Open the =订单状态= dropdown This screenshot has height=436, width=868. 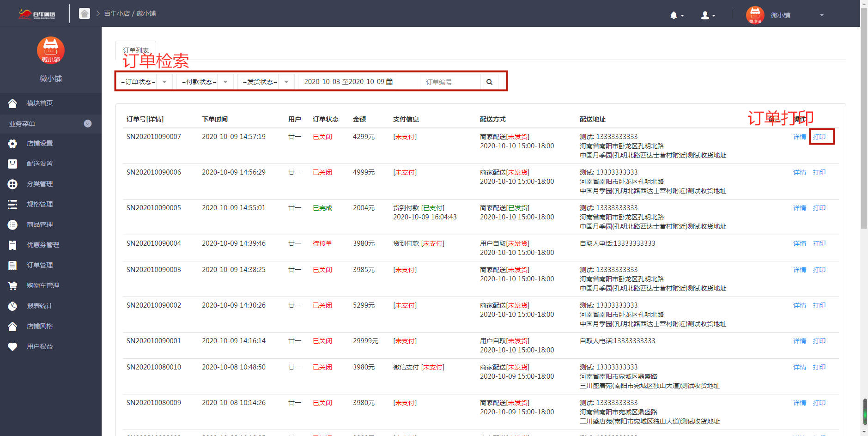[144, 82]
